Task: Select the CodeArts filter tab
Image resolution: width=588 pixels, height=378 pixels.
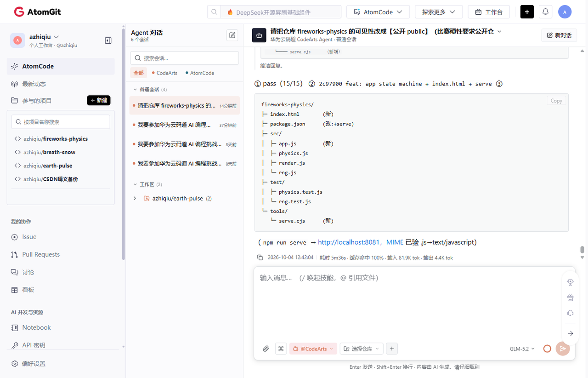Action: (x=164, y=73)
